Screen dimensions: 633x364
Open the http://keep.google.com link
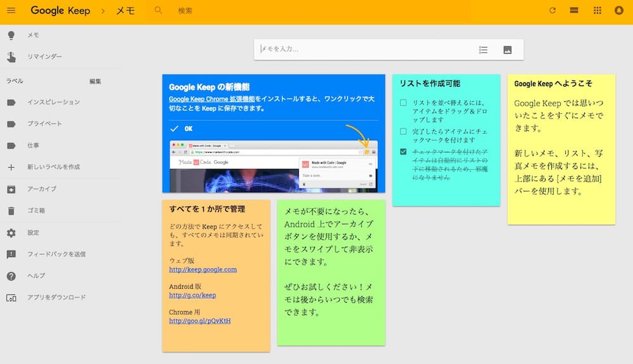[203, 270]
